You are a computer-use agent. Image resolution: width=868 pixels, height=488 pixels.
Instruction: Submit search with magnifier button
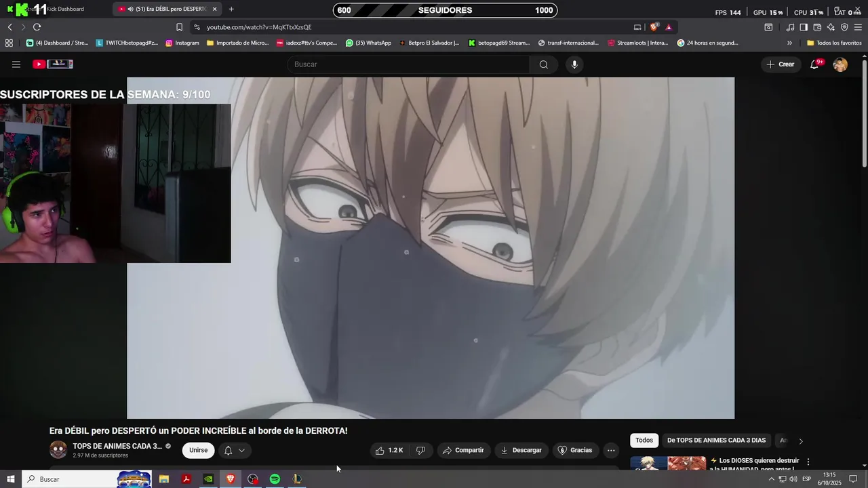tap(544, 64)
